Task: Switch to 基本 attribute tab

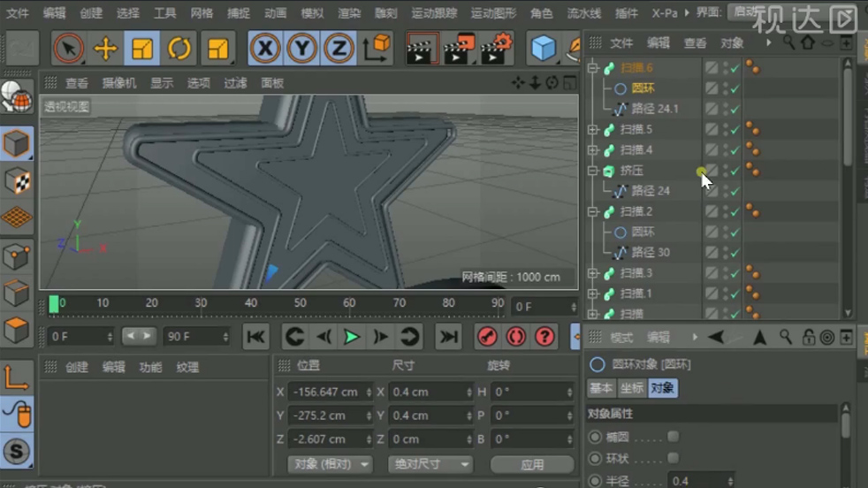Action: point(601,388)
